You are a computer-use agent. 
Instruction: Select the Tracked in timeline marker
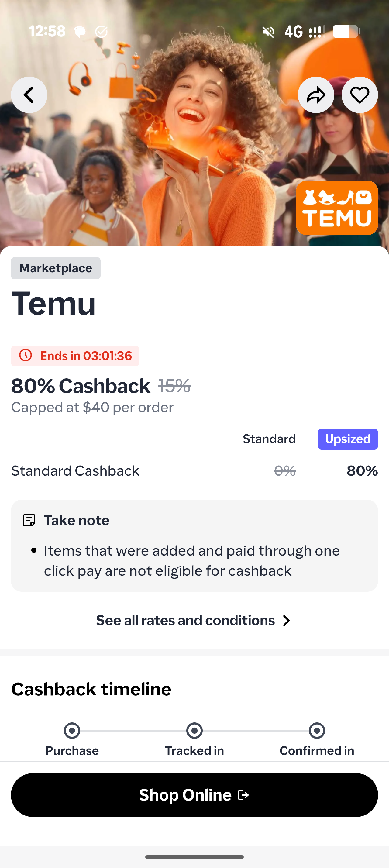click(x=194, y=731)
